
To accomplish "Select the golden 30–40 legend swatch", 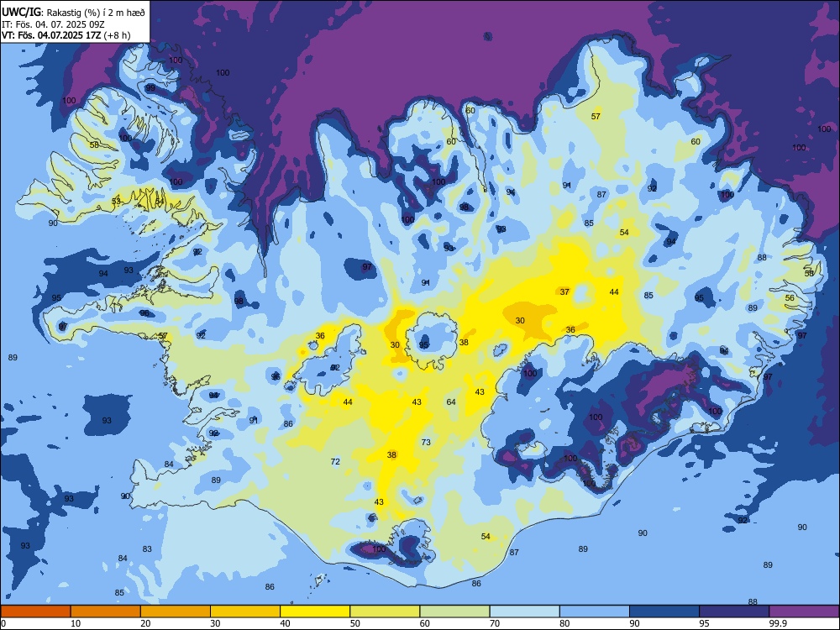I will [245, 612].
